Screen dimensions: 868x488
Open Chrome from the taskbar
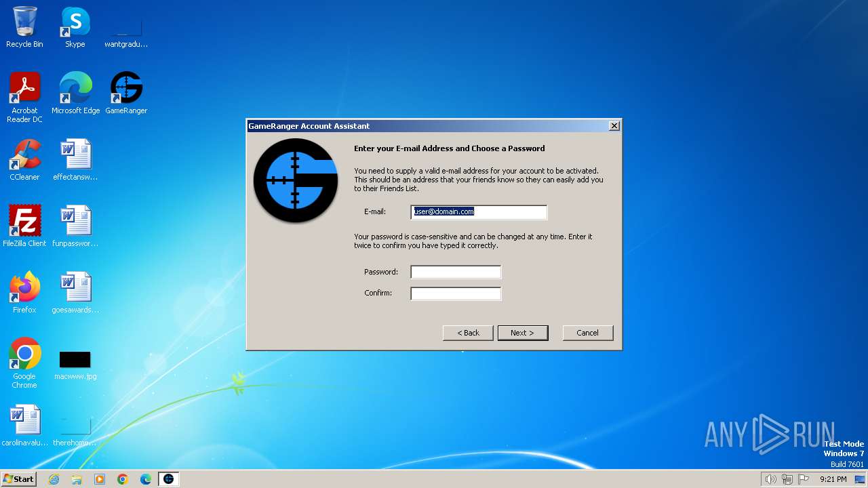tap(123, 479)
